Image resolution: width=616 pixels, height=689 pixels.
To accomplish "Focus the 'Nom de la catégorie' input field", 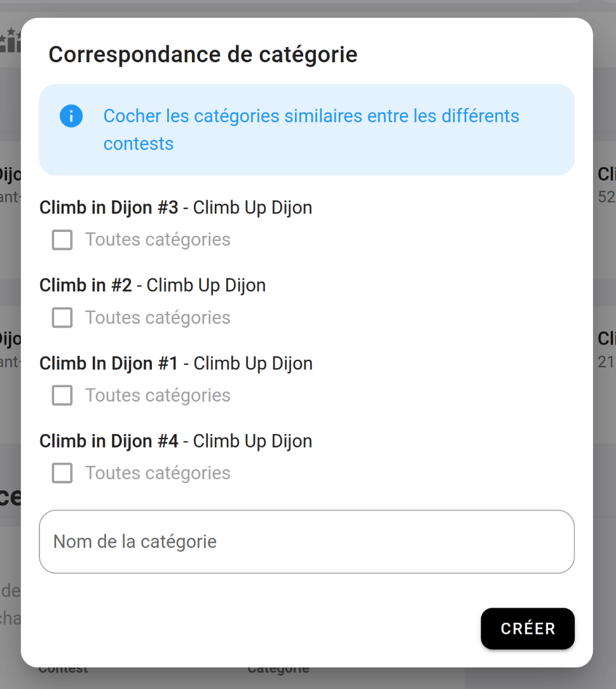I will [306, 542].
